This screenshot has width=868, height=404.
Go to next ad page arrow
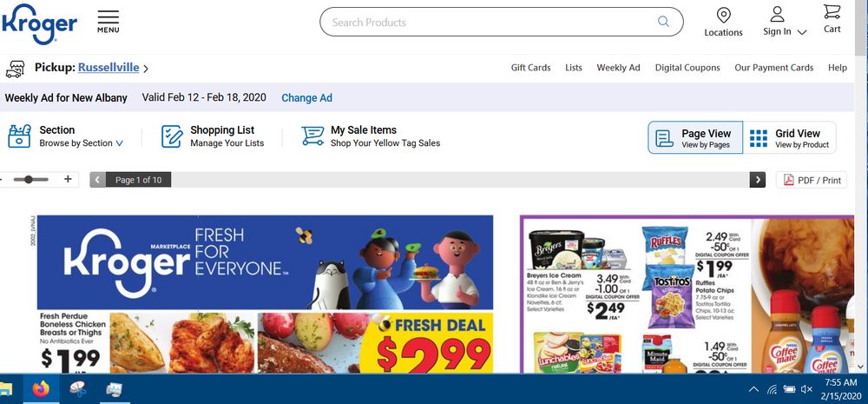click(757, 180)
